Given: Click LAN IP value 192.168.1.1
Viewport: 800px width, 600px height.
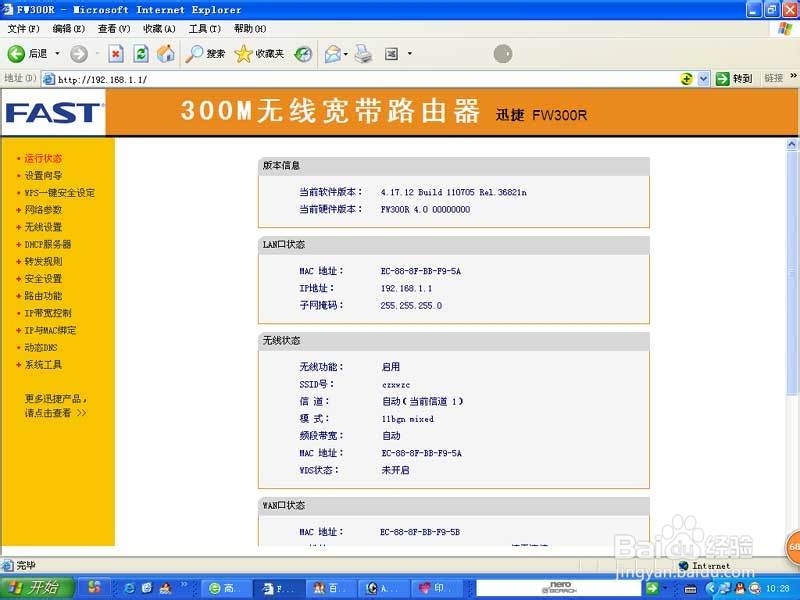Looking at the screenshot, I should pos(406,288).
